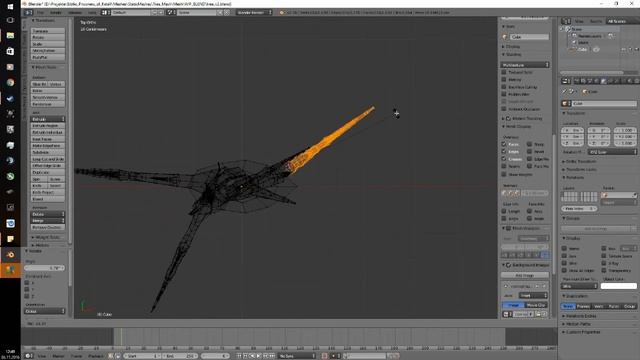The width and height of the screenshot is (640, 360).
Task: Open the Extrude dropdown in the tool shelf
Action: click(48, 119)
